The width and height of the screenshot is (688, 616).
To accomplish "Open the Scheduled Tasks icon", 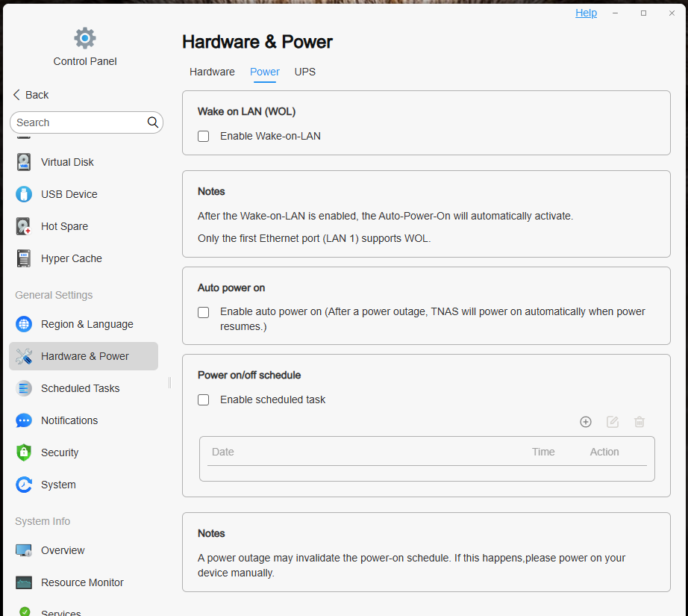I will 24,388.
